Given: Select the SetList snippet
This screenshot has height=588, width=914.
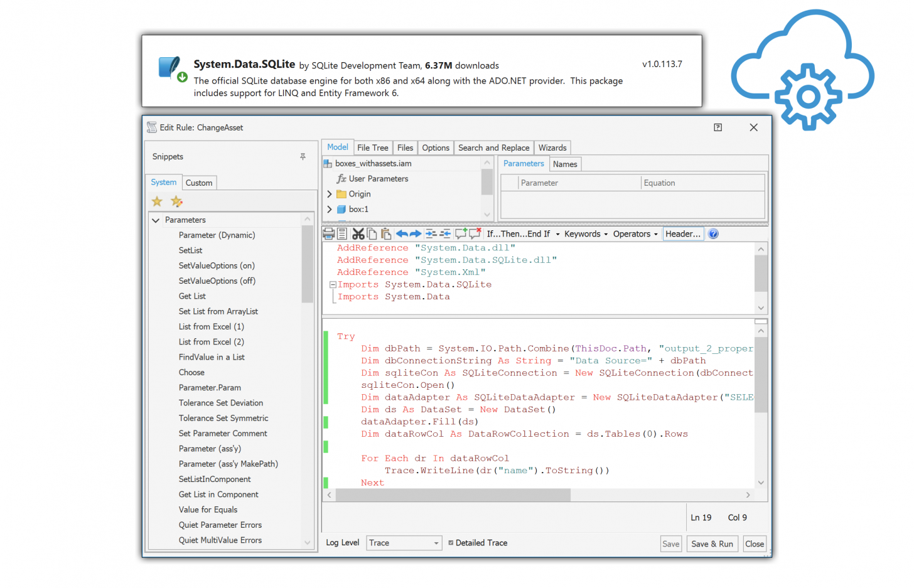Looking at the screenshot, I should click(190, 250).
